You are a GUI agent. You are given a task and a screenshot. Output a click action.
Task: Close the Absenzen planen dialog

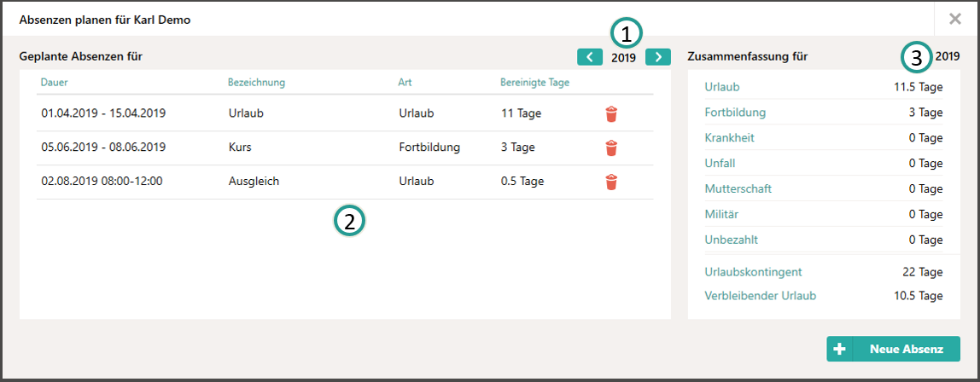click(954, 19)
